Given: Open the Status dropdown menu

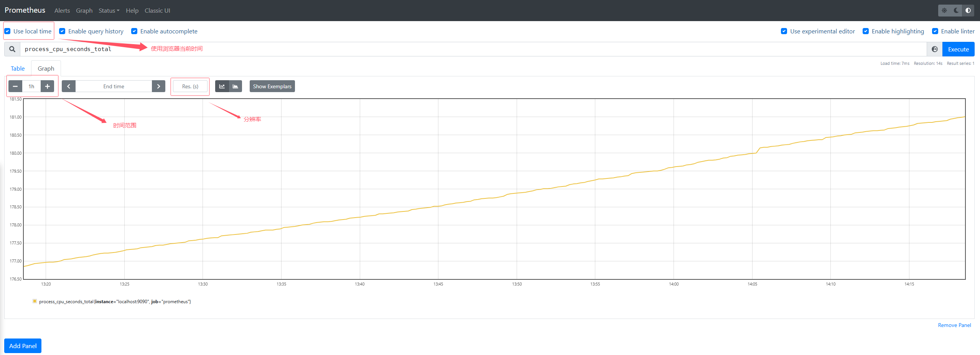Looking at the screenshot, I should (109, 10).
